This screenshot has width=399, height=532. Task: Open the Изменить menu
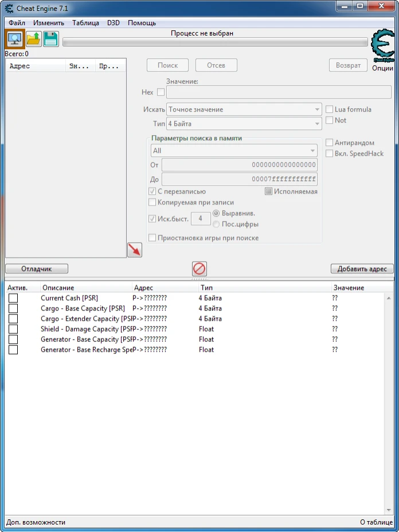coord(49,23)
